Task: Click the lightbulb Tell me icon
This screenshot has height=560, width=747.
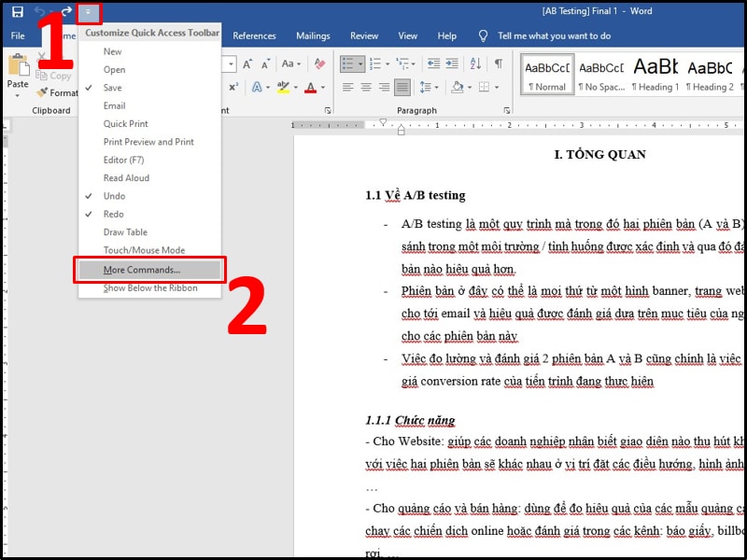Action: click(x=483, y=35)
